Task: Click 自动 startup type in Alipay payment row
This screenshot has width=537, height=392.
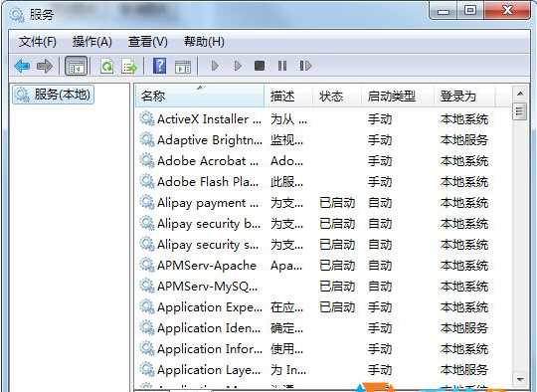Action: pos(380,203)
